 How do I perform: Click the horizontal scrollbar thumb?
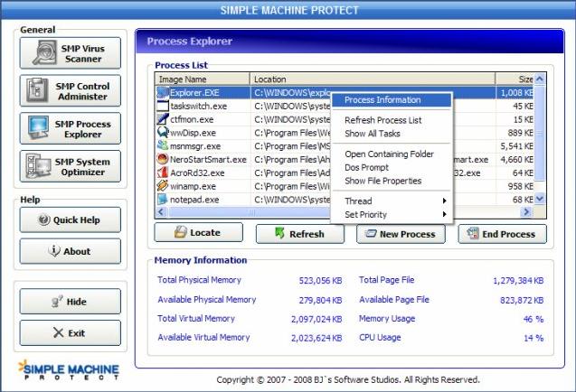[250, 211]
